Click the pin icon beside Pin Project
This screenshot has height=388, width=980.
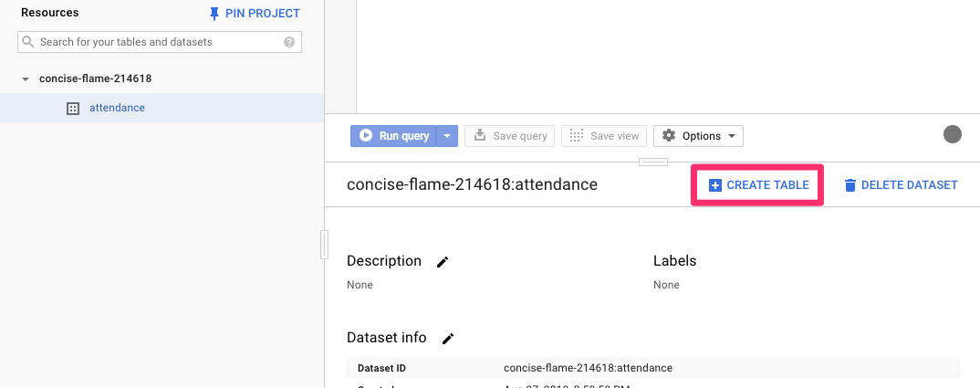pos(214,14)
